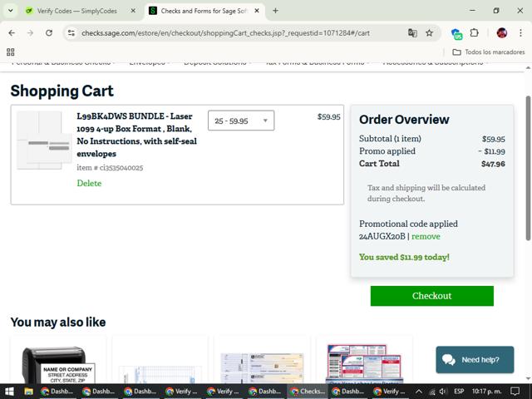Open the Need help? chat button

click(475, 360)
